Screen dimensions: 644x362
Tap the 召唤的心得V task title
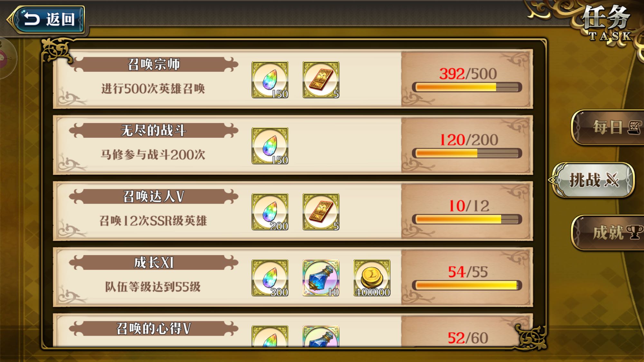pyautogui.click(x=154, y=329)
